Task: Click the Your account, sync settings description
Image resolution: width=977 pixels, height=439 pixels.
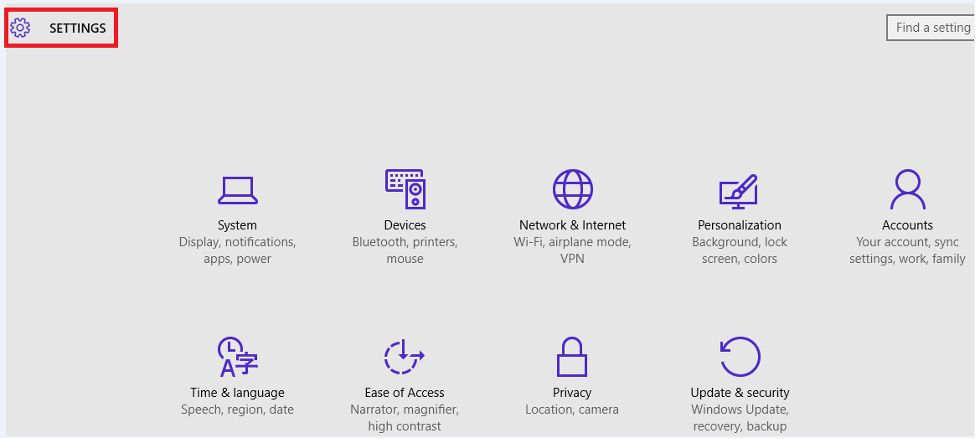Action: tap(907, 250)
